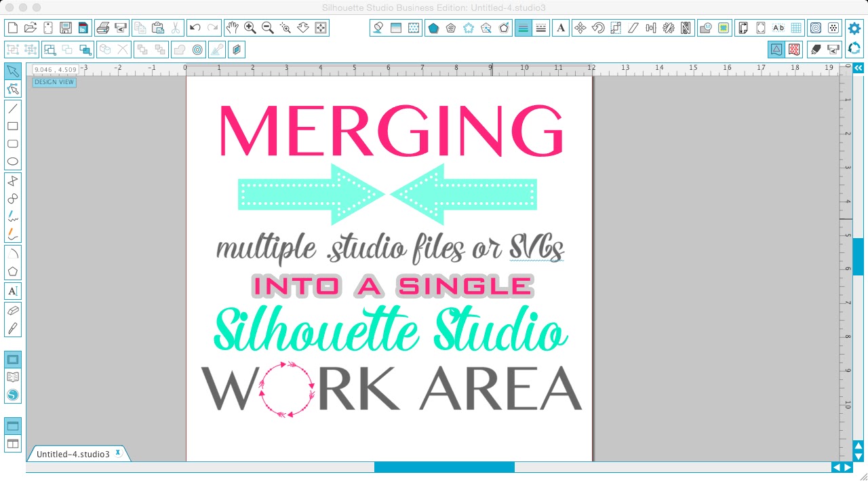Open the Point Editing tool

tap(12, 89)
